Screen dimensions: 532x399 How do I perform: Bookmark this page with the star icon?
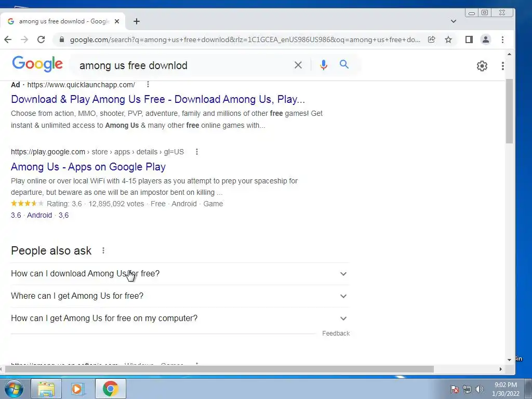(448, 39)
